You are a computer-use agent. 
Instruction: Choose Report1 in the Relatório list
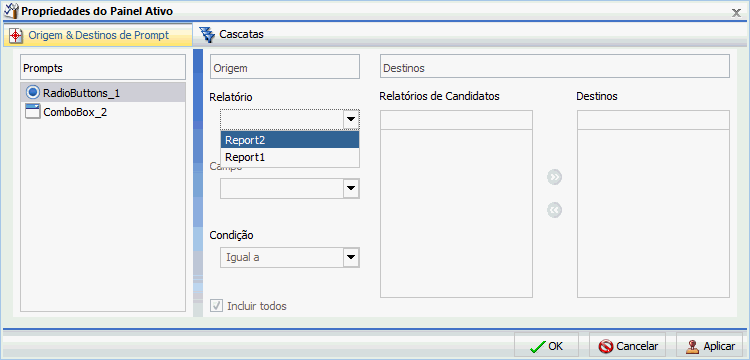(290, 157)
